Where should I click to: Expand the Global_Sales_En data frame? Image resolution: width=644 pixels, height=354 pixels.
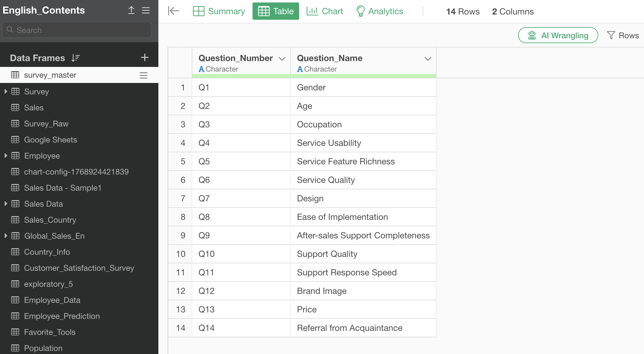(x=6, y=236)
